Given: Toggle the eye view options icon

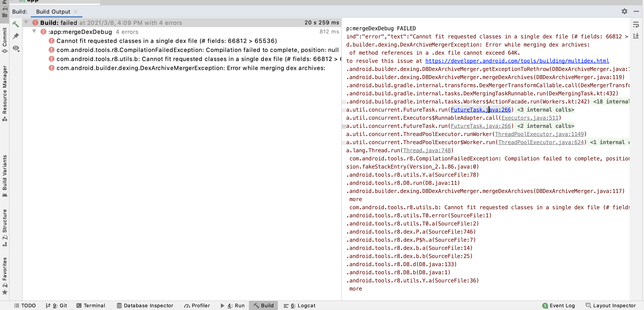Looking at the screenshot, I should (x=16, y=48).
